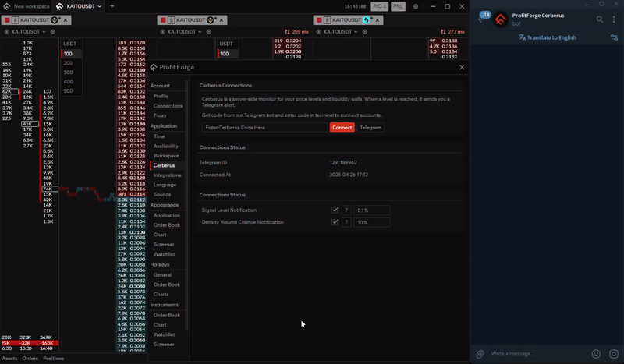Viewport: 624px width, 364px height.
Task: Click the Telegram ID value 1291189962
Action: pos(343,163)
